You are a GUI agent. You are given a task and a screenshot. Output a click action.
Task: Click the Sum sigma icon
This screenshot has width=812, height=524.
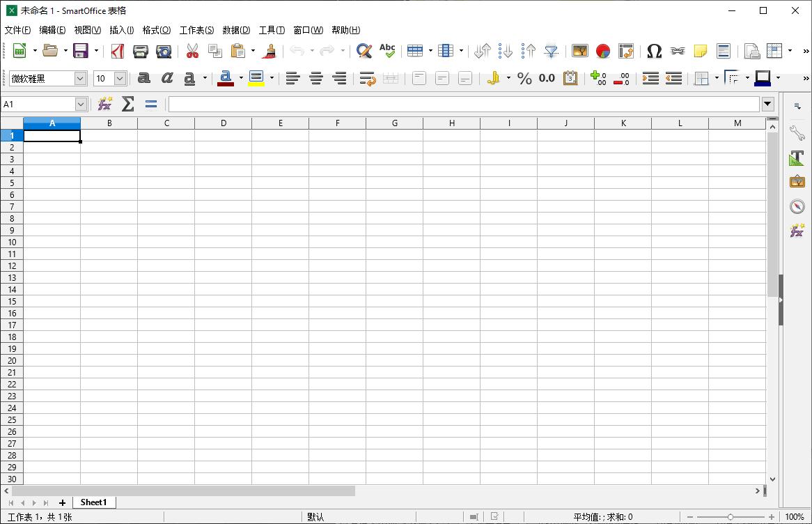tap(128, 104)
